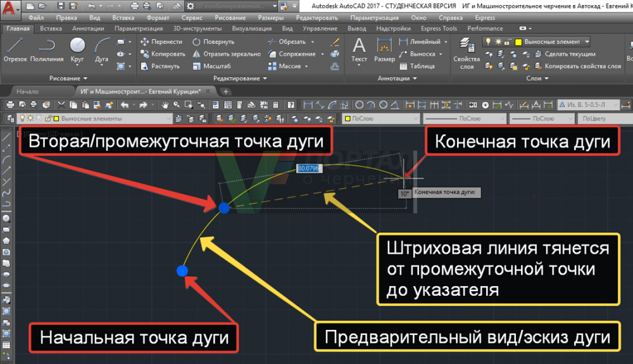Screen dimensions: 633x364
Task: Click the Растянуть (stretch) tool
Action: (160, 66)
